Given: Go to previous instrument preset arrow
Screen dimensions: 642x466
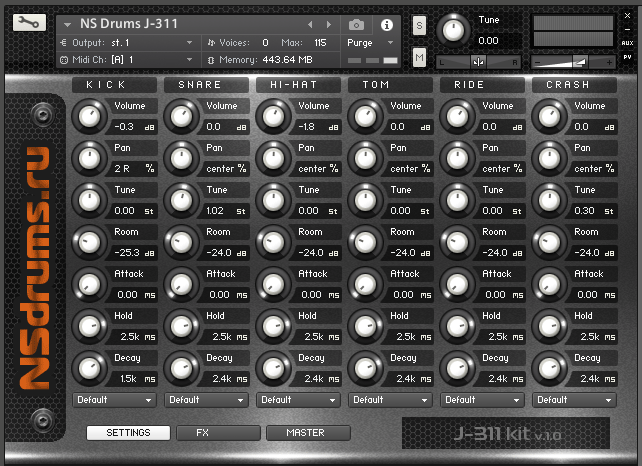Looking at the screenshot, I should 310,24.
